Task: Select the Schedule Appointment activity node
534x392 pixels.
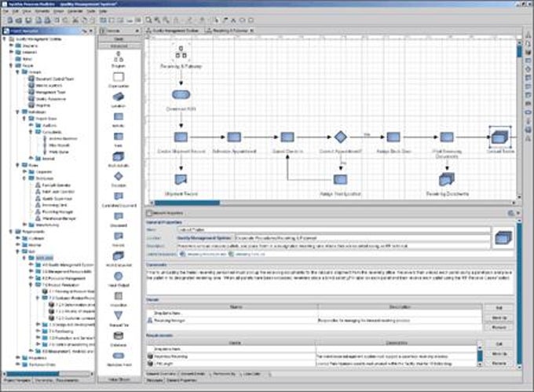Action: [x=234, y=137]
